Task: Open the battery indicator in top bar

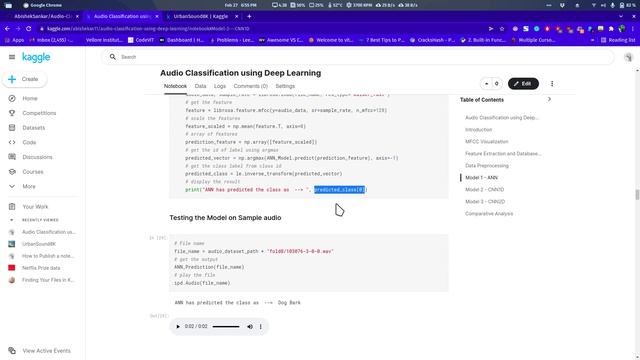Action: click(x=628, y=5)
